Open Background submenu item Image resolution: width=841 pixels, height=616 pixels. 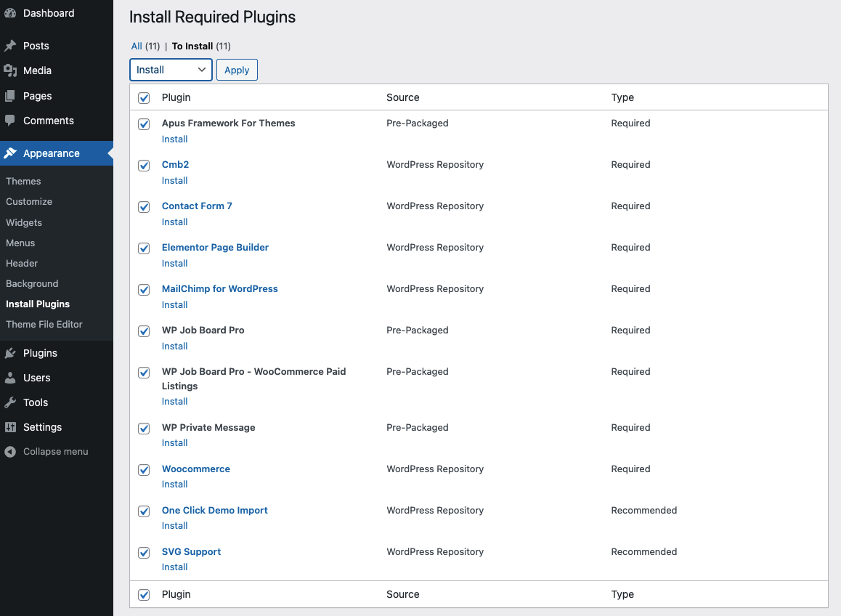(x=32, y=284)
